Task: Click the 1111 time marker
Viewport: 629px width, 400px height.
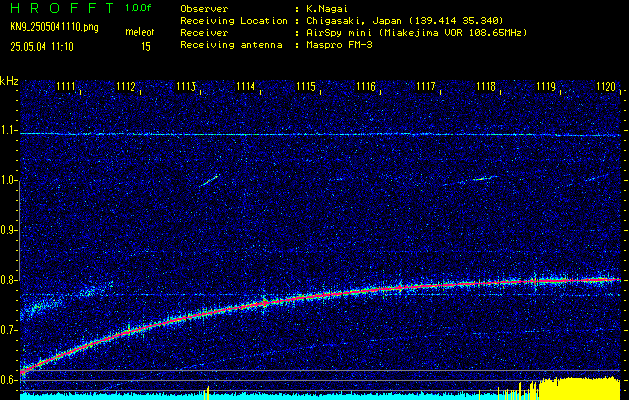Action: (x=66, y=86)
